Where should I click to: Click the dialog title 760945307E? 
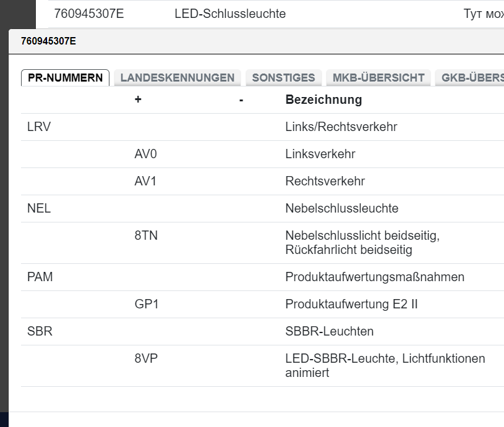click(48, 41)
